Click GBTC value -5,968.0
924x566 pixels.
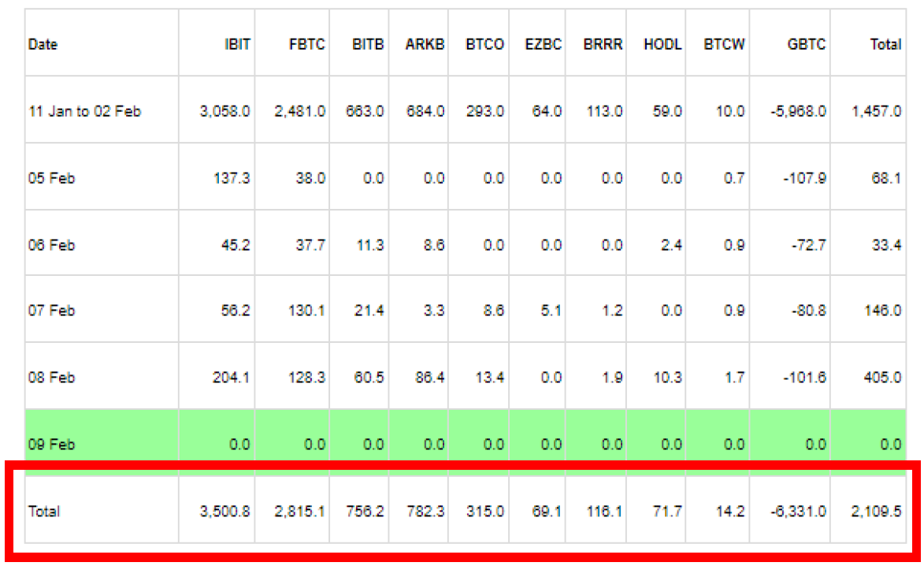point(799,111)
